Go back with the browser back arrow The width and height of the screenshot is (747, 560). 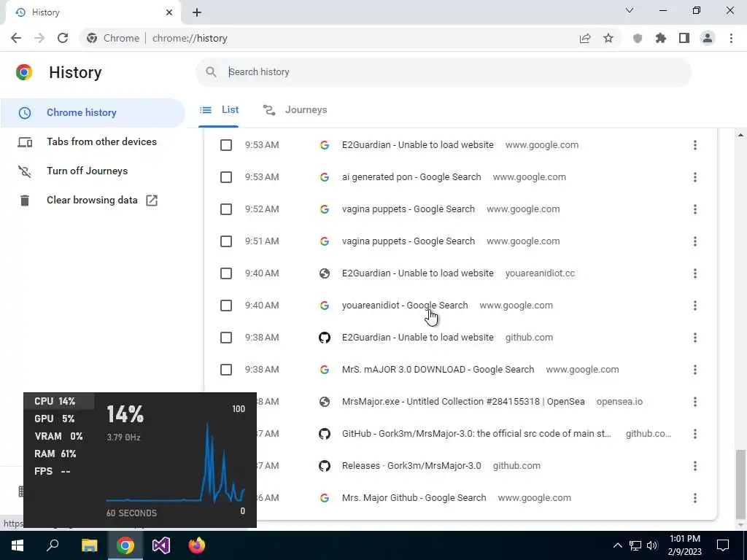tap(16, 38)
